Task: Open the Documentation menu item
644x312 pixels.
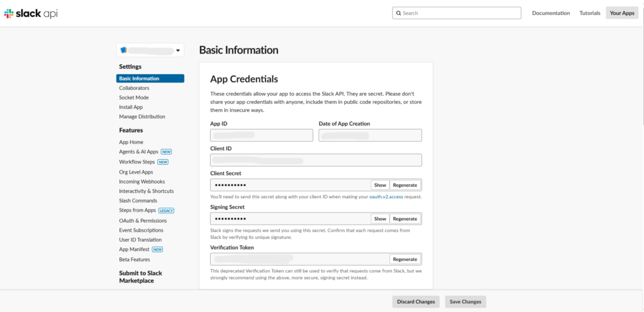Action: [x=550, y=13]
